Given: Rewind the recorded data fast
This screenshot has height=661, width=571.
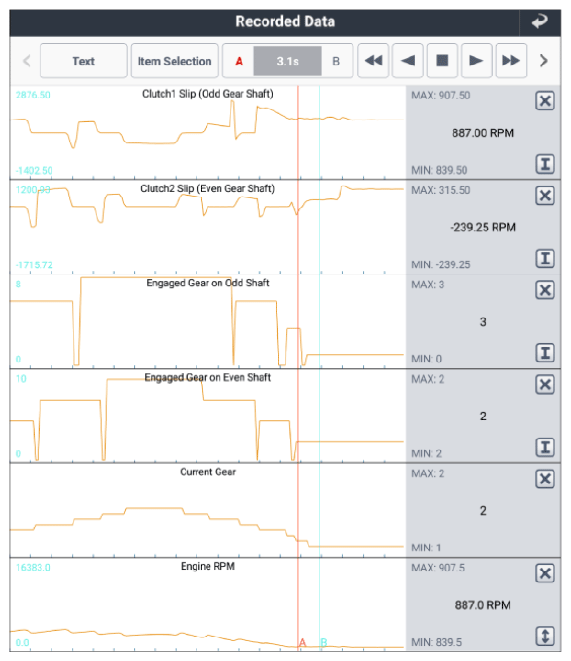Looking at the screenshot, I should click(x=373, y=61).
